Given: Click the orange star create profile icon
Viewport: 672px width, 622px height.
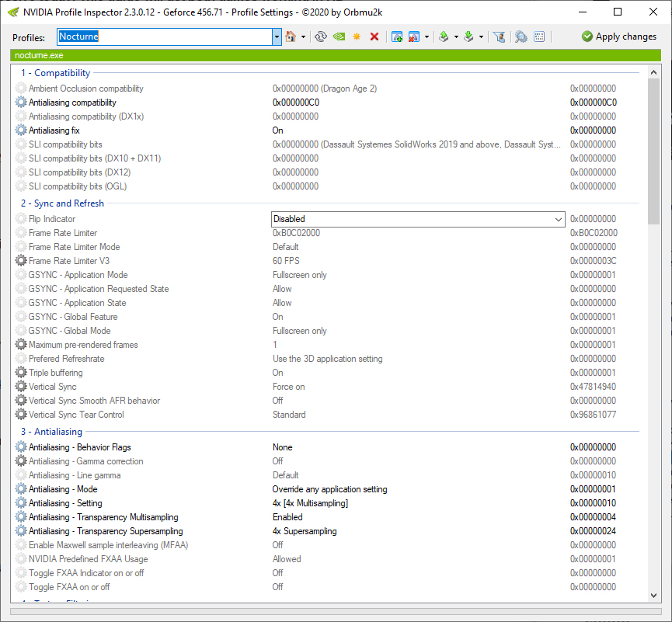Looking at the screenshot, I should tap(357, 36).
